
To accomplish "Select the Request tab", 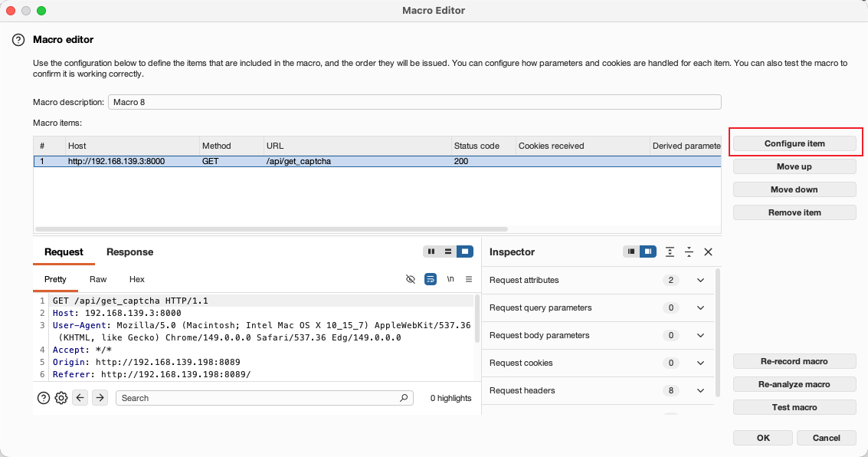I will (64, 252).
